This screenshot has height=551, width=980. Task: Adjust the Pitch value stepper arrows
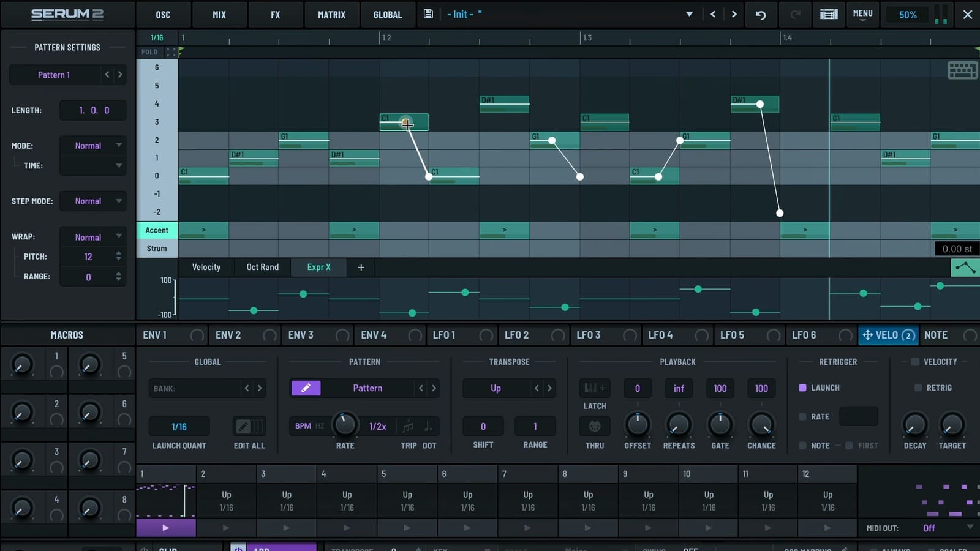coord(118,257)
